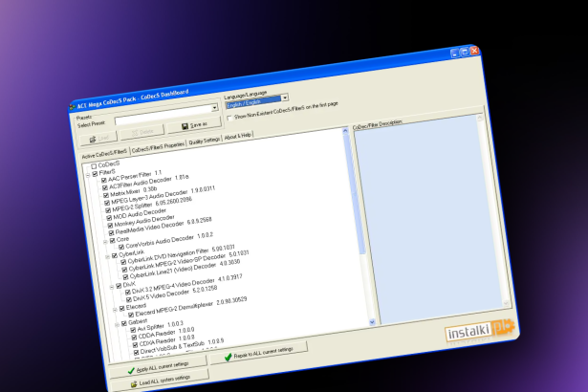Select CyberLink Line21 (Video) Decoder row
588x392 pixels.
[x=185, y=269]
